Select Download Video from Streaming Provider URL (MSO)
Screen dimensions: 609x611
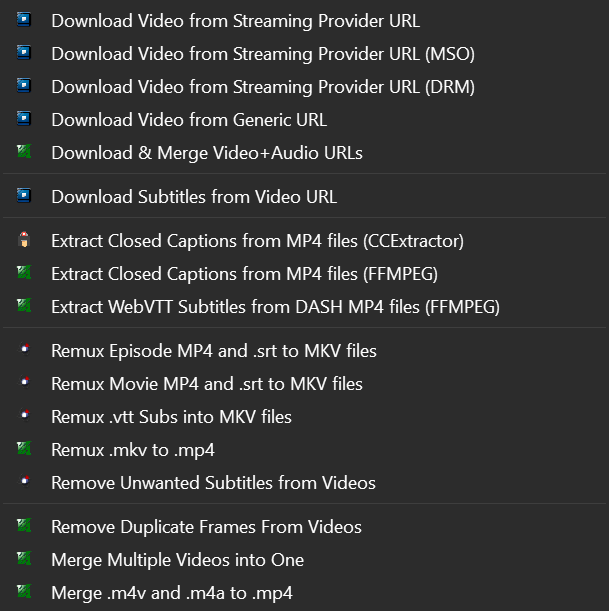click(262, 54)
